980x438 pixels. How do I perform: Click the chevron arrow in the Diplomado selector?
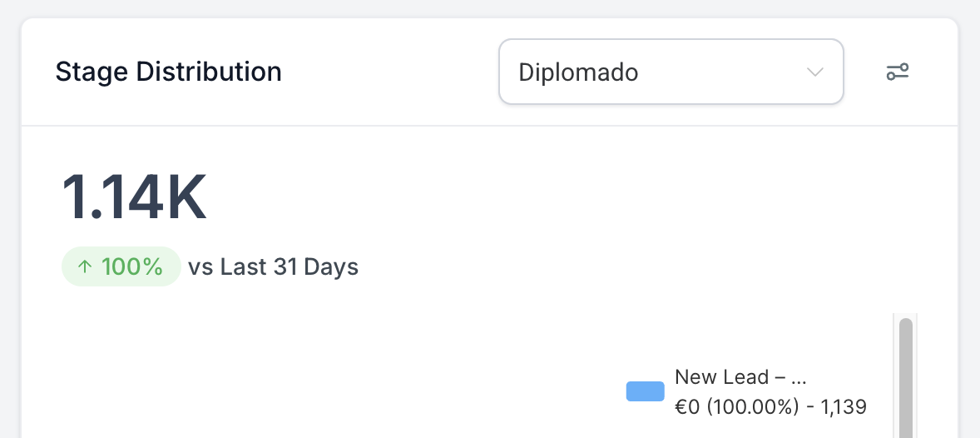pyautogui.click(x=814, y=72)
